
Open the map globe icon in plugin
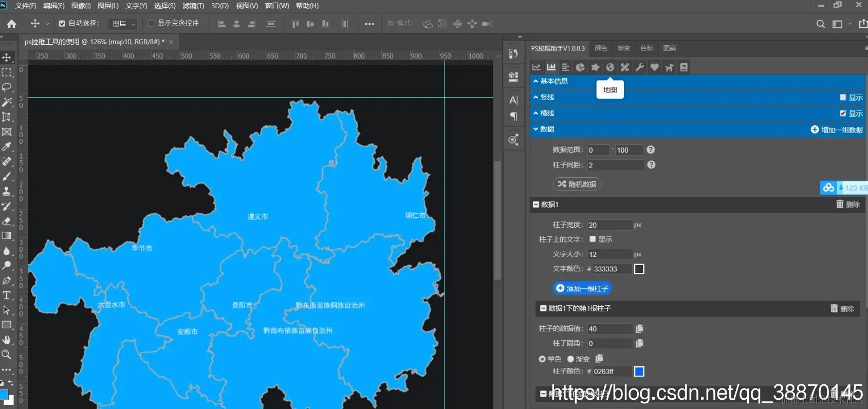pos(610,67)
